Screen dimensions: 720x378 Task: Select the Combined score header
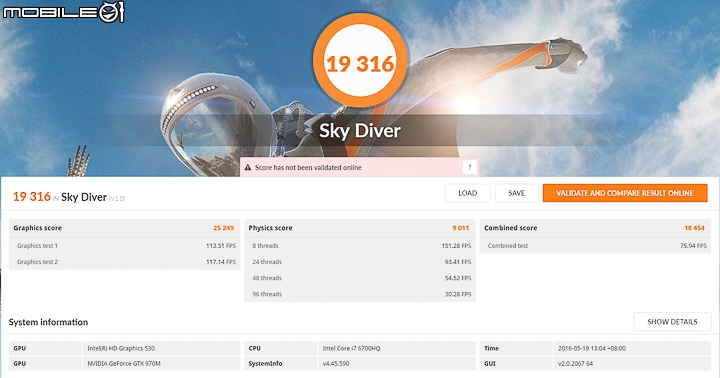coord(595,228)
